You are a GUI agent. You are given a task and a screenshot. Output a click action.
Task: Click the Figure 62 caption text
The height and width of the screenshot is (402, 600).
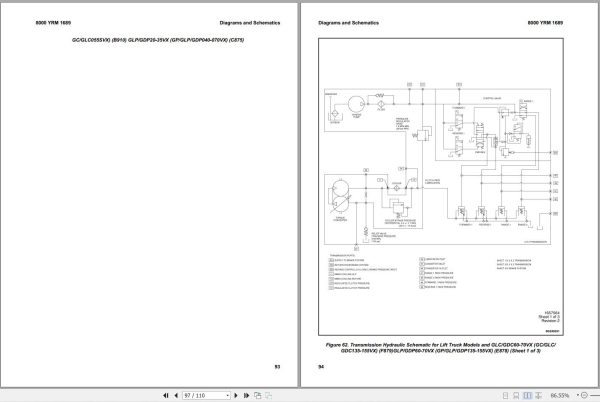(x=440, y=348)
